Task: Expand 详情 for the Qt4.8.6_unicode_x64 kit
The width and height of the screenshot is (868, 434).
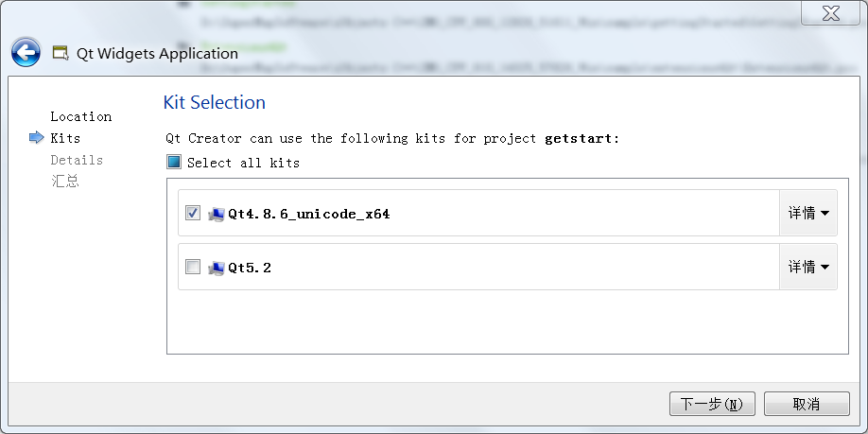Action: pos(808,213)
